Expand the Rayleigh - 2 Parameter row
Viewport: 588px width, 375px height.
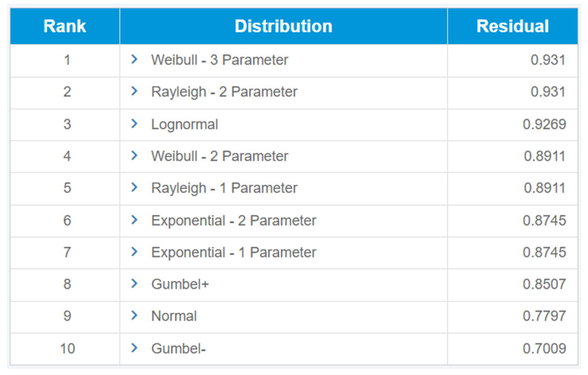coord(134,91)
